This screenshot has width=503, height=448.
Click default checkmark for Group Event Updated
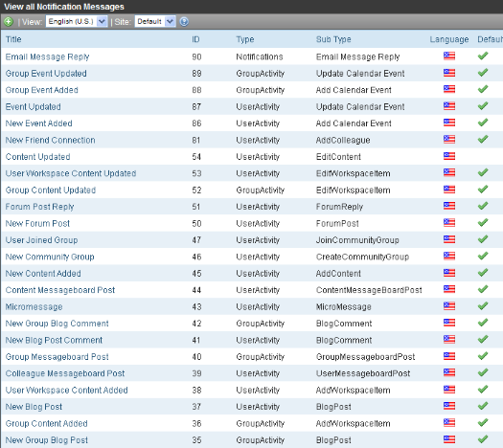coord(483,73)
